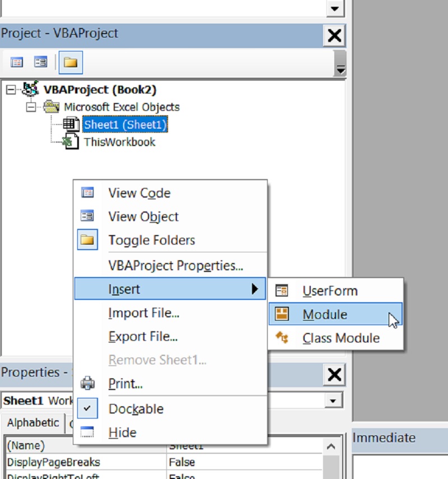Click the UserForm icon in submenu

click(x=282, y=291)
